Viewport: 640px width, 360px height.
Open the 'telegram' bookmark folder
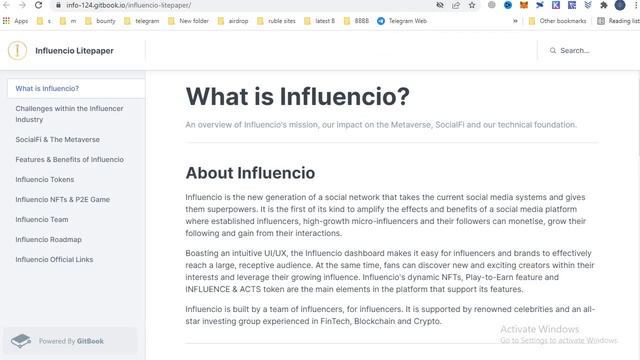point(142,21)
